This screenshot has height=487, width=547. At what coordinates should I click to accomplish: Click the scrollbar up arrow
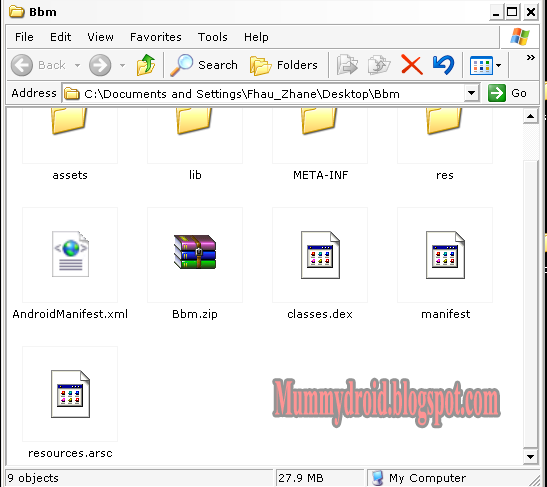[x=530, y=117]
